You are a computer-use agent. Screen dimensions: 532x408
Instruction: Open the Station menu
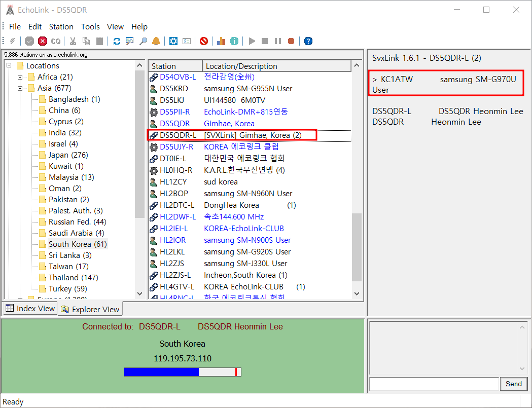(x=61, y=26)
